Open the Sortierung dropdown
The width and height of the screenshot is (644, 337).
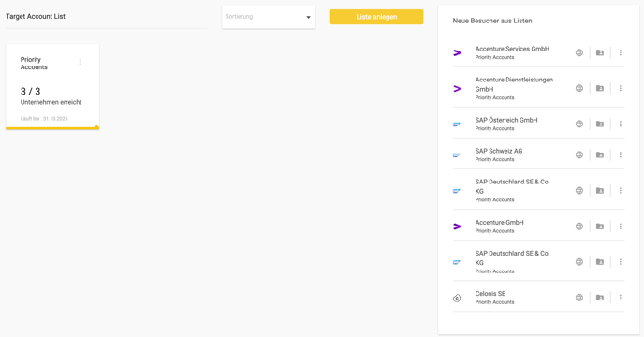(269, 17)
